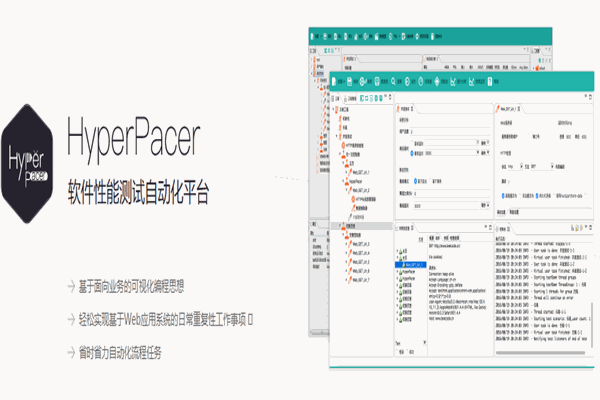The image size is (600, 400).
Task: Click the chart icon just before the help icon
Action: (471, 81)
